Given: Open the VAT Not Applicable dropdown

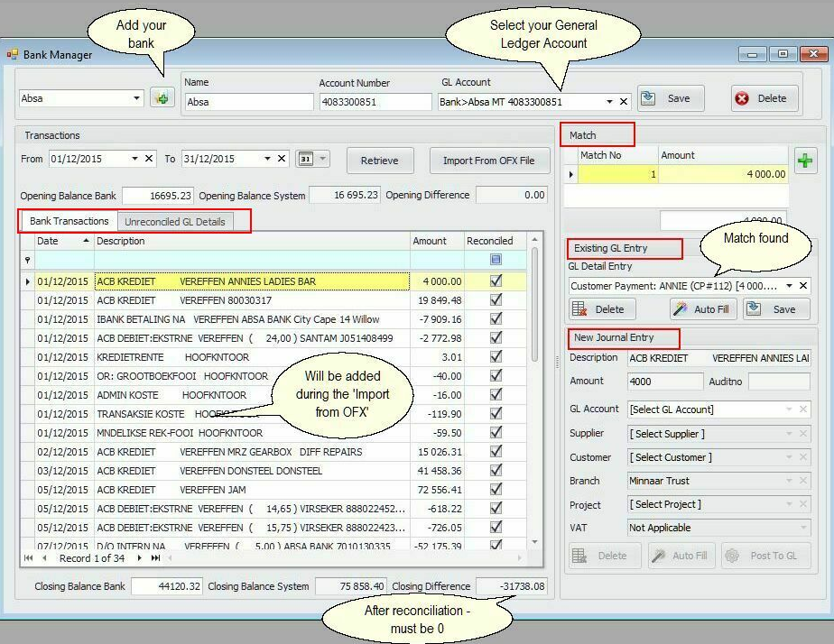Looking at the screenshot, I should click(x=803, y=528).
